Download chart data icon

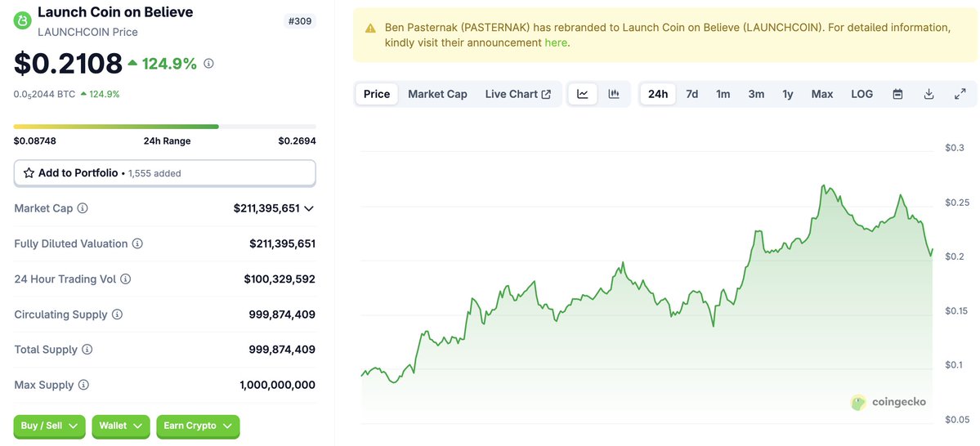click(929, 94)
